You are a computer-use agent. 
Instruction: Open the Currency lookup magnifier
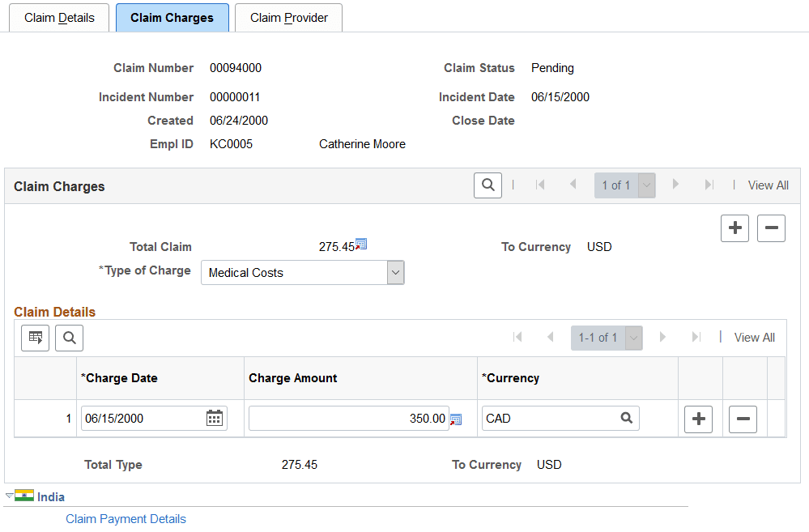[626, 418]
